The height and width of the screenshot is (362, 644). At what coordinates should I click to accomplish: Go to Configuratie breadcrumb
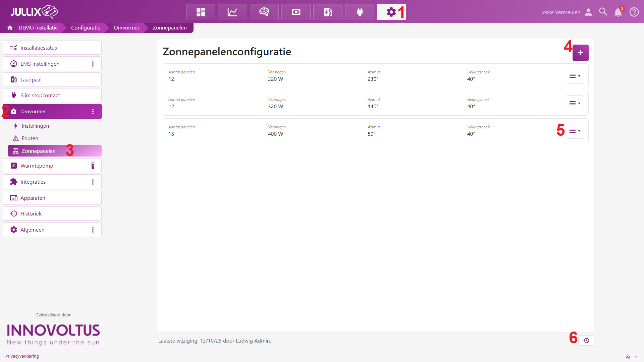click(86, 27)
